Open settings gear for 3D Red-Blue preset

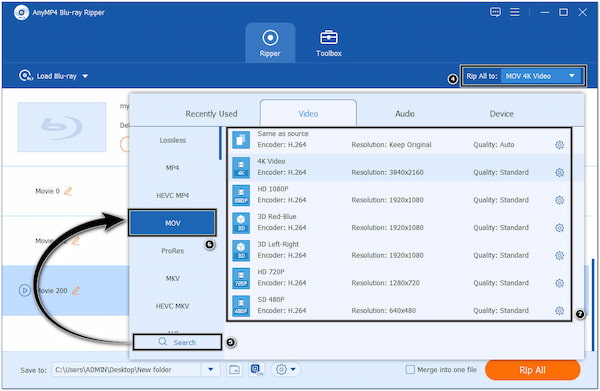click(x=559, y=228)
